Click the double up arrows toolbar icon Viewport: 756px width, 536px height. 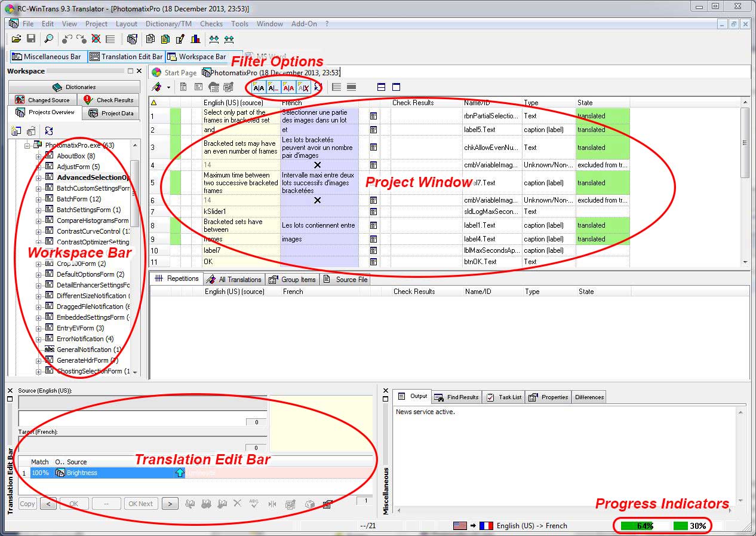(x=229, y=39)
